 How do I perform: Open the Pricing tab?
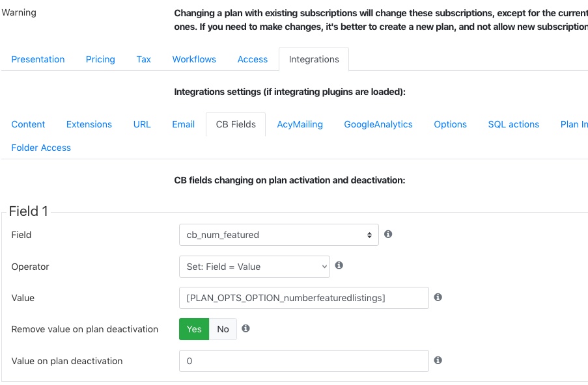click(100, 59)
